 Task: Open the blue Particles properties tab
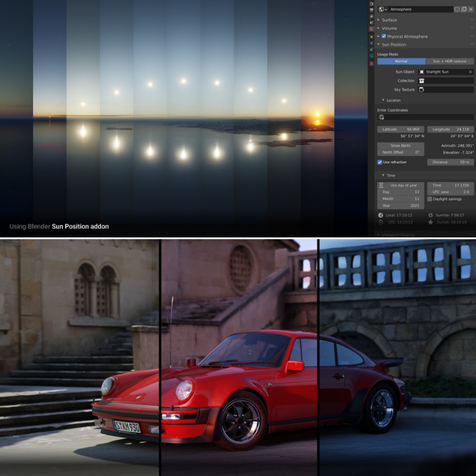(x=371, y=43)
